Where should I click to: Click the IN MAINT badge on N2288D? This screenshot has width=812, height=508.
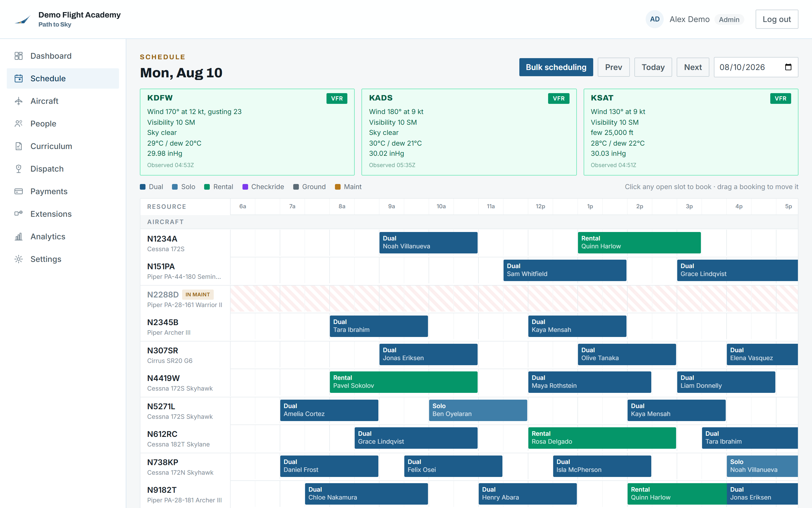(198, 295)
